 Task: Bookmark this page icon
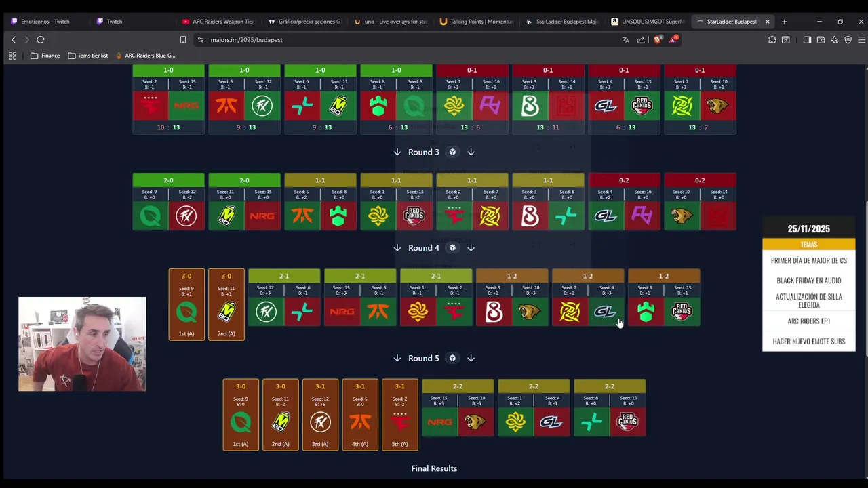pyautogui.click(x=182, y=40)
